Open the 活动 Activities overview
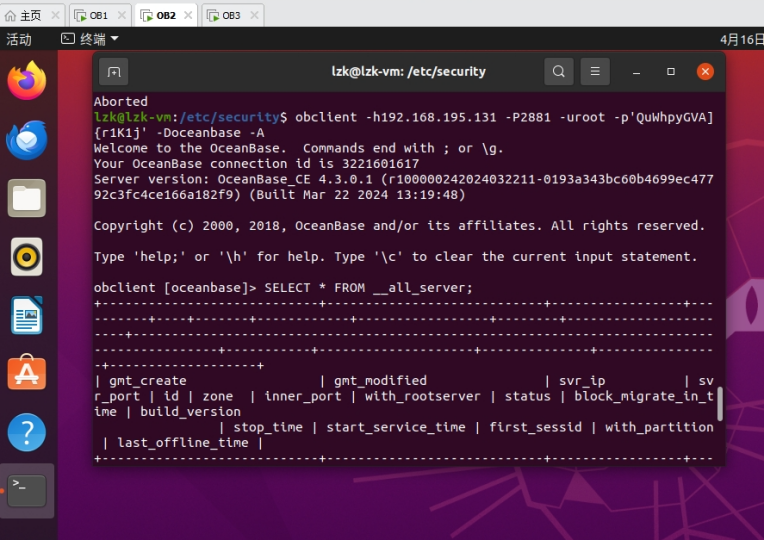This screenshot has height=540, width=764. 19,39
